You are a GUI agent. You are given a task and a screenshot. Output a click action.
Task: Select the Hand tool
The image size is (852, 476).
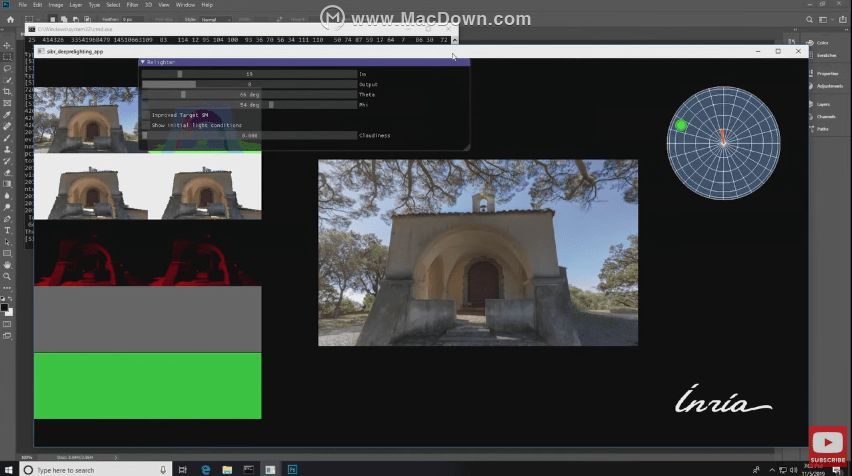(x=7, y=265)
